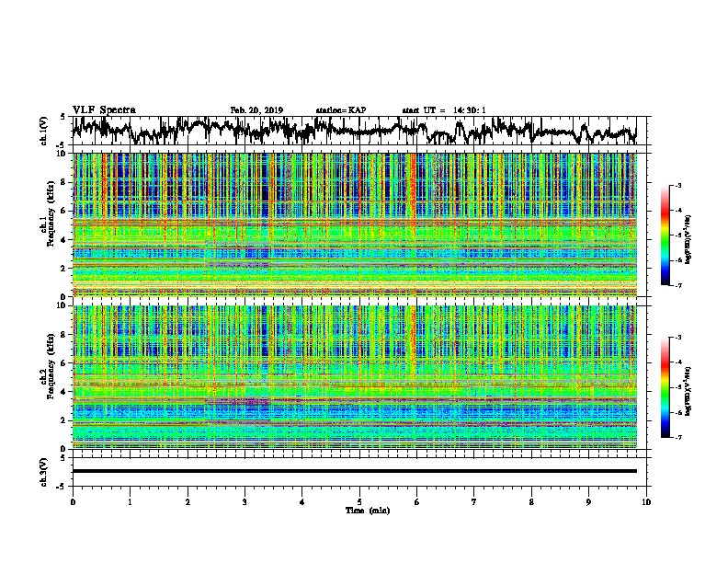The height and width of the screenshot is (563, 728).
Task: Click the red broadband burst in ch.2 spectrogram
Action: (x=414, y=339)
